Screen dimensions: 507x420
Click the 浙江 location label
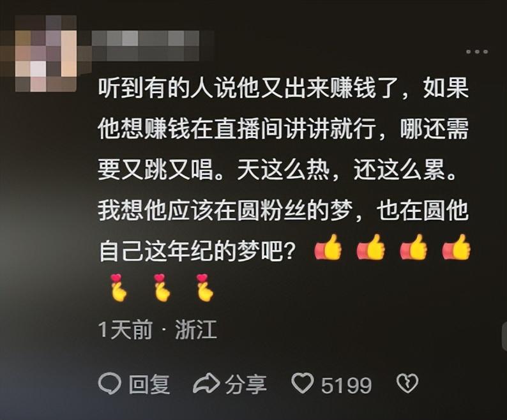point(195,330)
